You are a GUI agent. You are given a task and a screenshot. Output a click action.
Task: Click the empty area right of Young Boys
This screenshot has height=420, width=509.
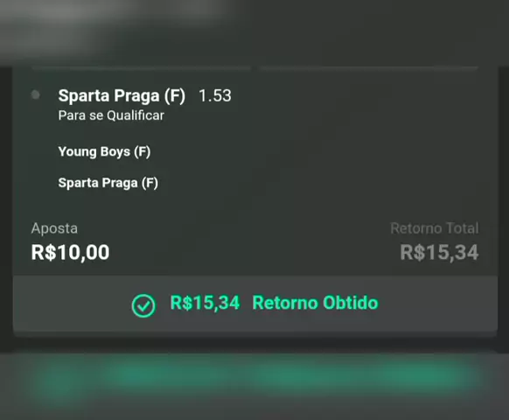point(324,151)
